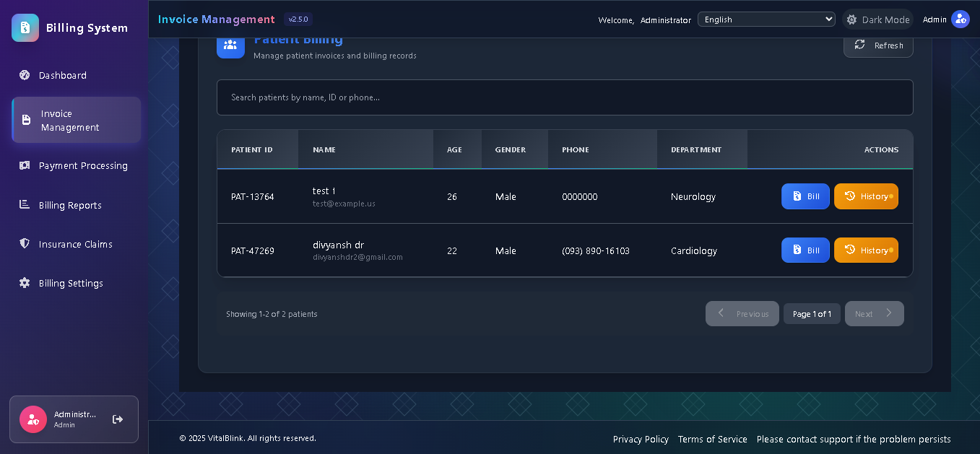
Task: Click the Admin avatar icon top right
Action: point(961,19)
